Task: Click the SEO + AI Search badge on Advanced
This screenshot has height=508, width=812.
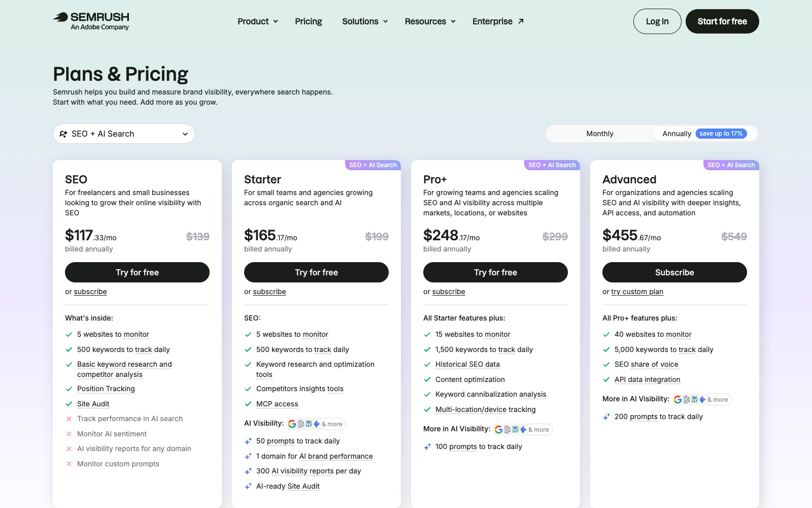Action: (x=731, y=165)
